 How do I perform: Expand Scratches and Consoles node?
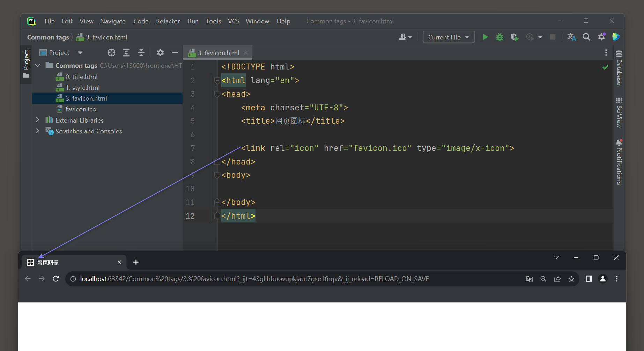pyautogui.click(x=38, y=131)
